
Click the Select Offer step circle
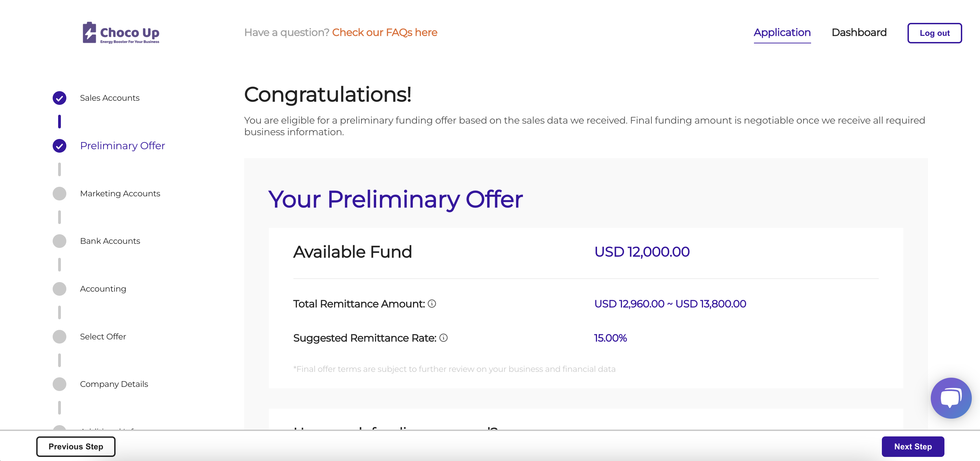59,337
